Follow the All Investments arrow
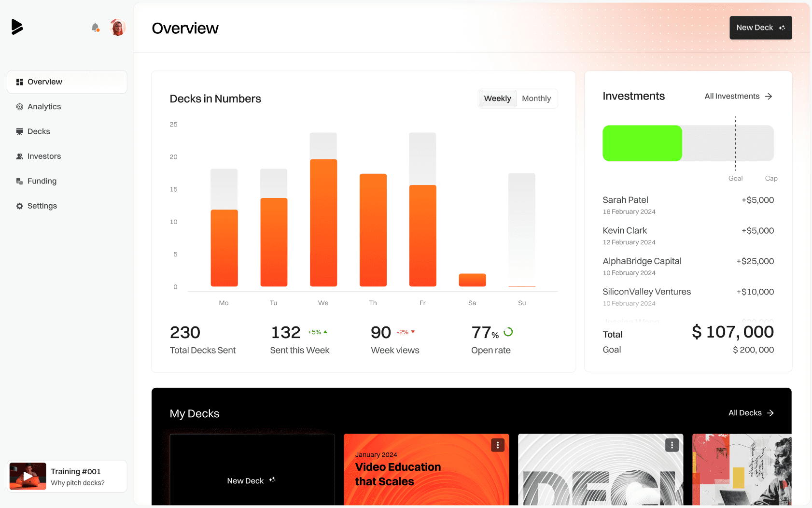The height and width of the screenshot is (508, 812). tap(769, 96)
